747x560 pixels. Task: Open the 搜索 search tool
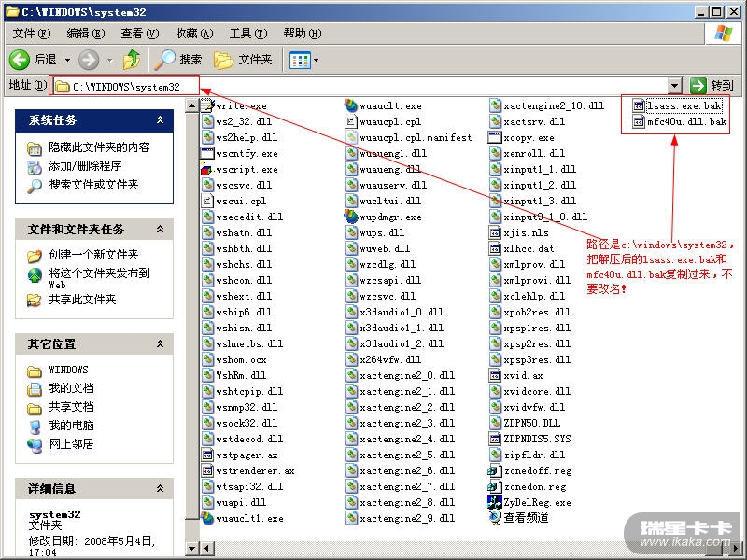point(178,60)
